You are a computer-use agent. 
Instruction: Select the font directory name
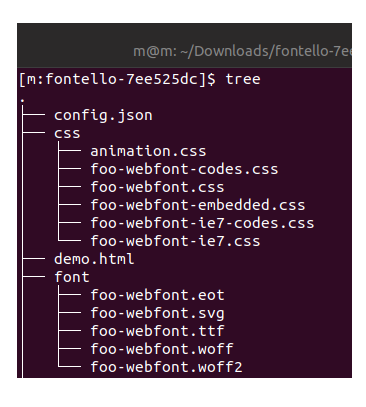coord(72,277)
